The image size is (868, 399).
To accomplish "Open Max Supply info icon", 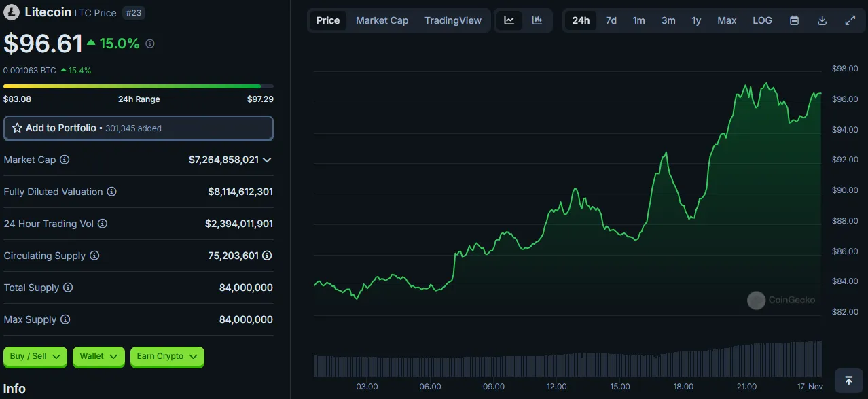I will [65, 319].
